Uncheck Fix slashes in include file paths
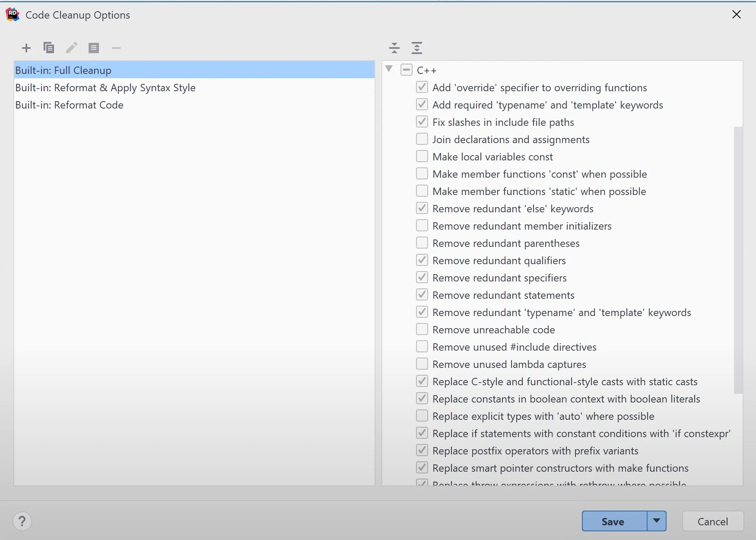Viewport: 756px width, 540px height. pyautogui.click(x=422, y=121)
